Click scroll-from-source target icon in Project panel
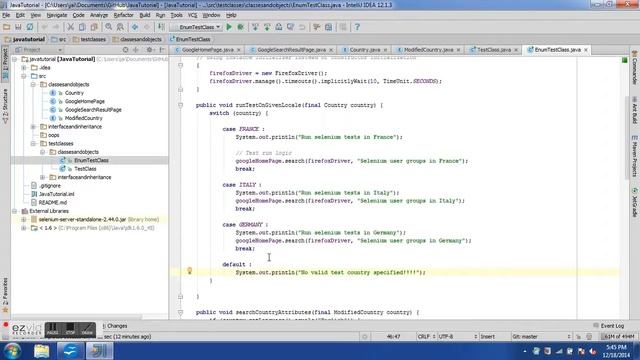 click(x=126, y=50)
